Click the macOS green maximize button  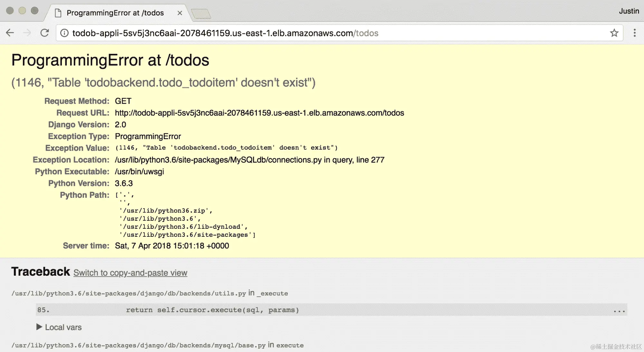[x=34, y=11]
